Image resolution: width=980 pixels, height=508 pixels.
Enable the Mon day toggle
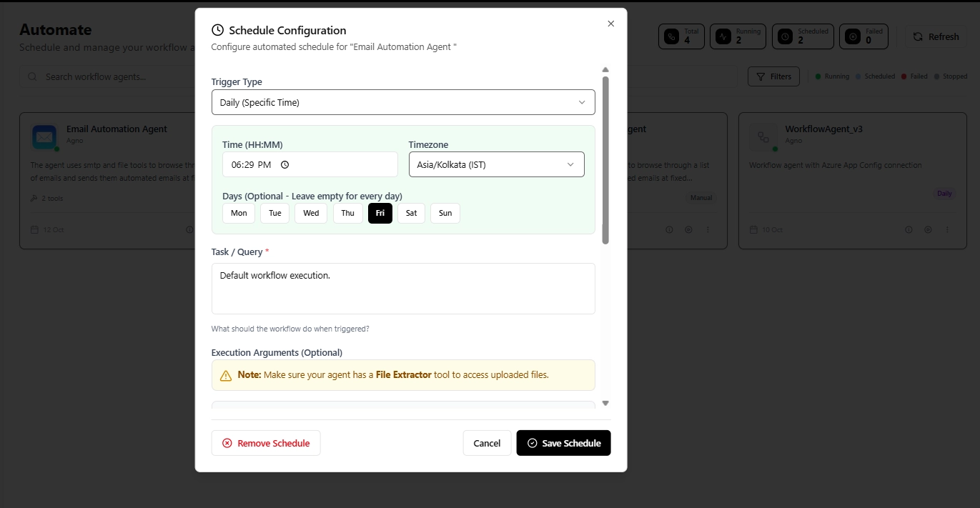[238, 213]
